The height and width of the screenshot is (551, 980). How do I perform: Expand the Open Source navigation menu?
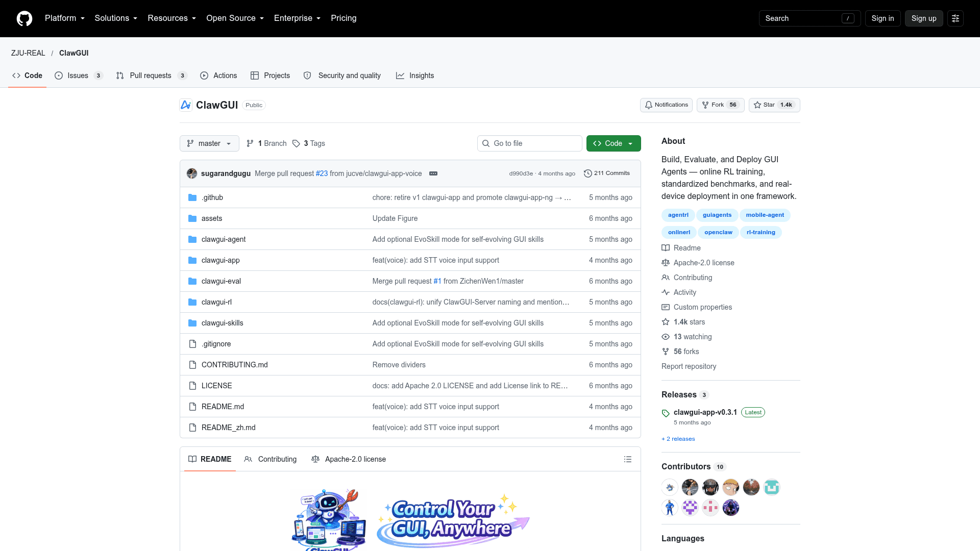pos(235,18)
